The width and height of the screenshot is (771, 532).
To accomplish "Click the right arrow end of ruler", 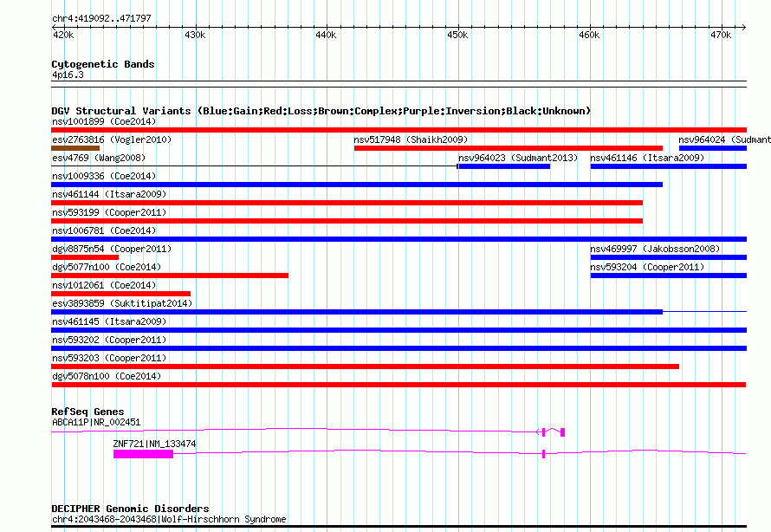I will pos(743,28).
